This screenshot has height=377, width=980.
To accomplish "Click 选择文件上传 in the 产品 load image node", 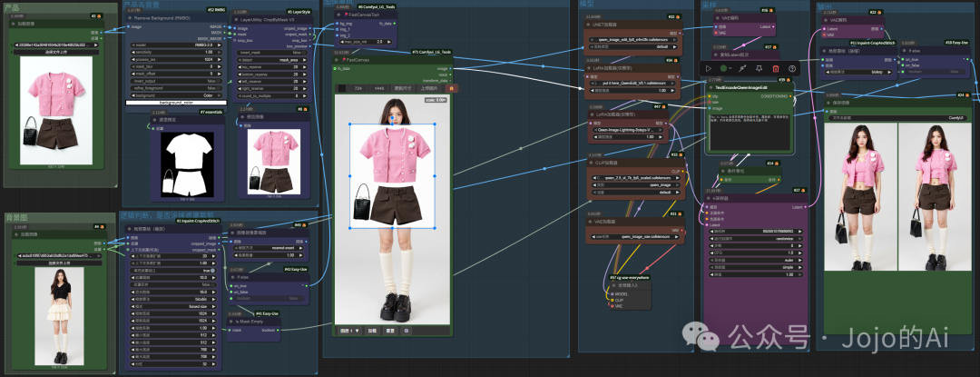I will (56, 51).
